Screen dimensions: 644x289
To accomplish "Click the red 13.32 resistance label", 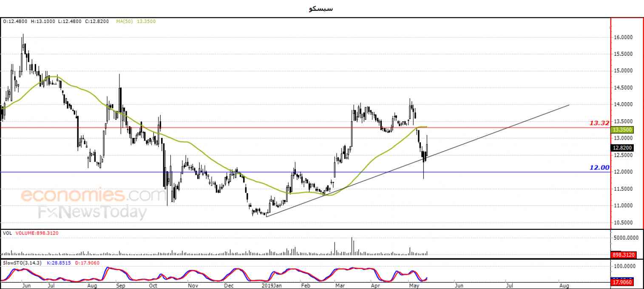I will tap(599, 123).
